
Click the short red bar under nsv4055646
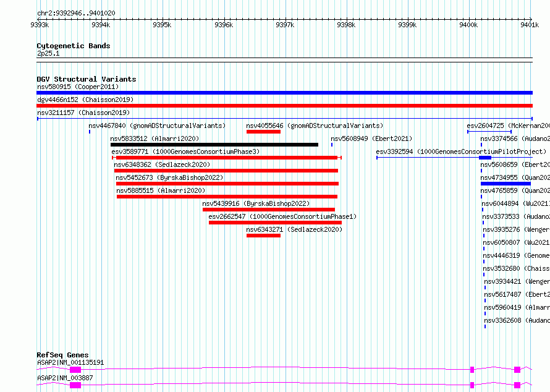[263, 132]
